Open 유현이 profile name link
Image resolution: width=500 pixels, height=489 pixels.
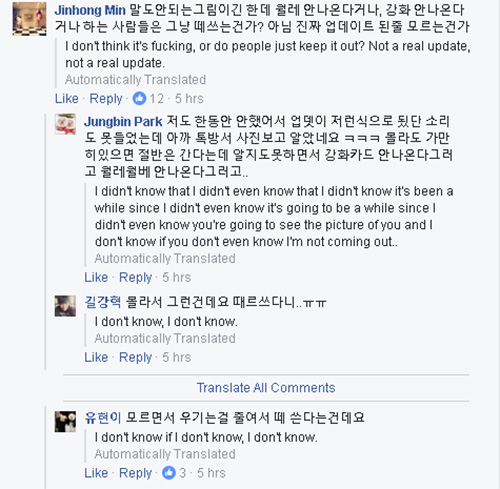(103, 418)
